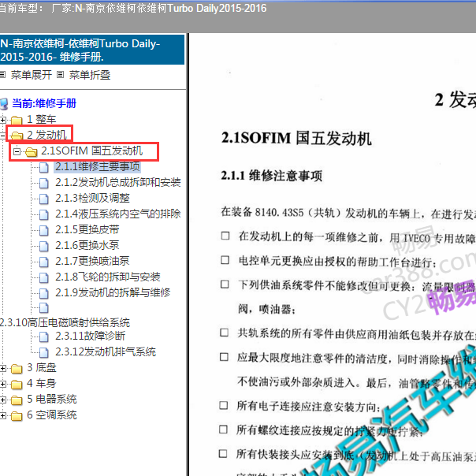Image resolution: width=476 pixels, height=476 pixels.
Task: Click the 3 底盘 folder icon
Action: pyautogui.click(x=17, y=369)
